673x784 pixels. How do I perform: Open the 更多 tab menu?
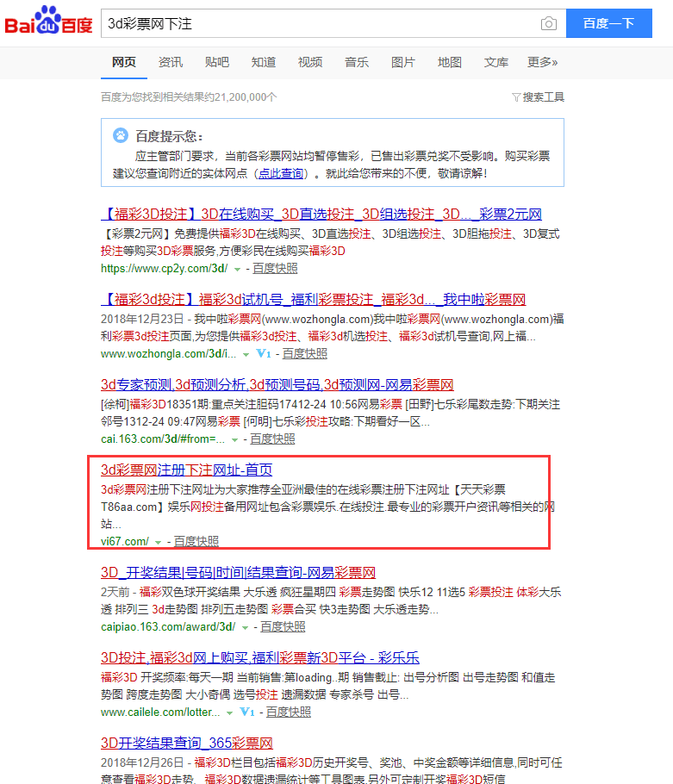pos(542,62)
